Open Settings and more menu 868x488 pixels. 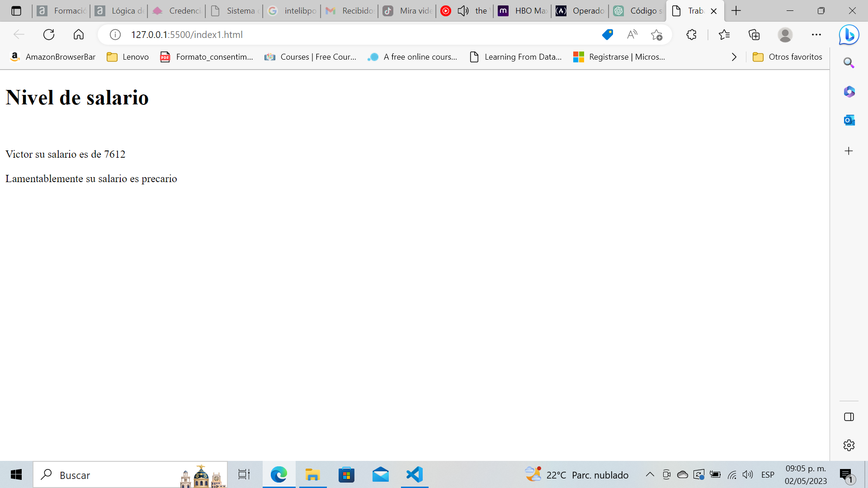[816, 35]
